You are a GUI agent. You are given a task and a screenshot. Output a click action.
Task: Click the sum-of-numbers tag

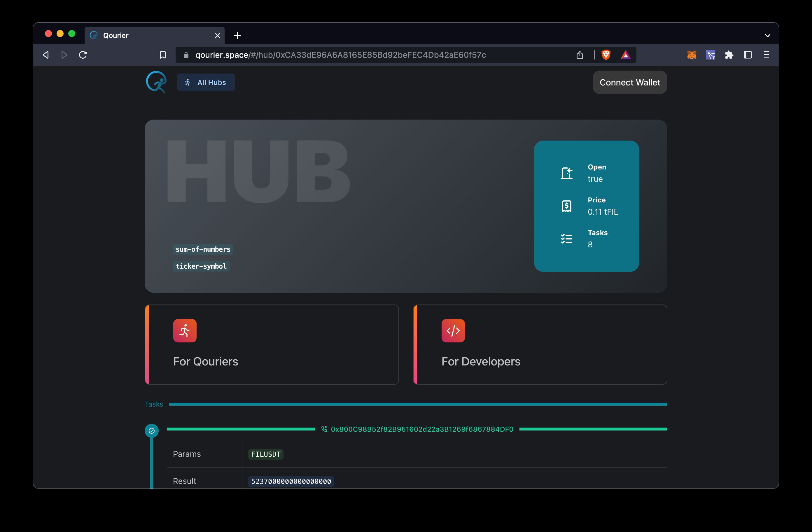point(203,249)
